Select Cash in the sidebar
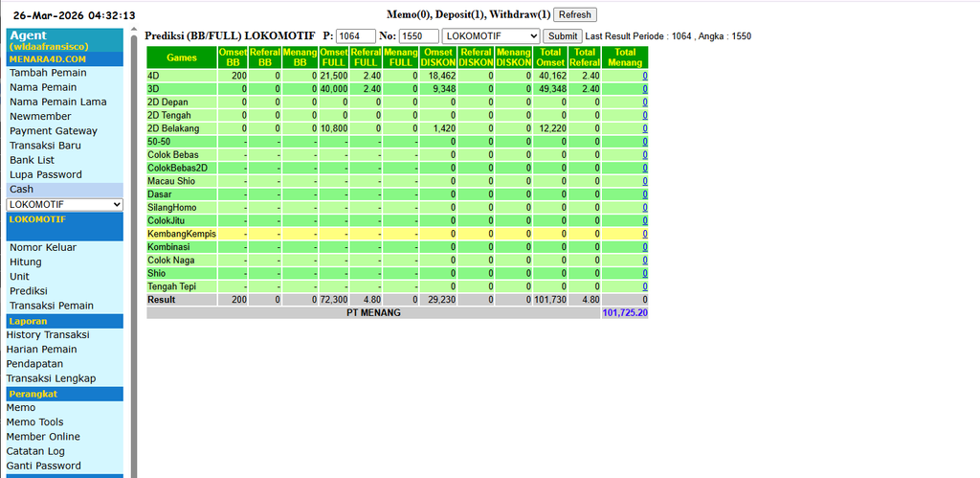The height and width of the screenshot is (478, 980). click(x=21, y=189)
